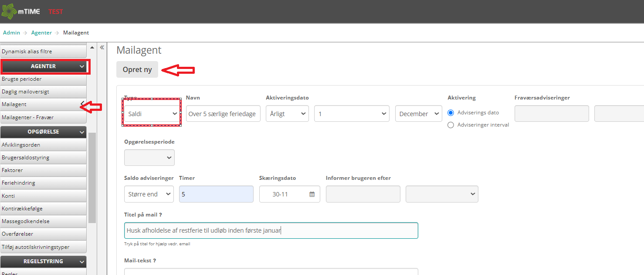Image resolution: width=644 pixels, height=275 pixels.
Task: Collapse the sidebar with double-chevron icon
Action: click(x=102, y=48)
